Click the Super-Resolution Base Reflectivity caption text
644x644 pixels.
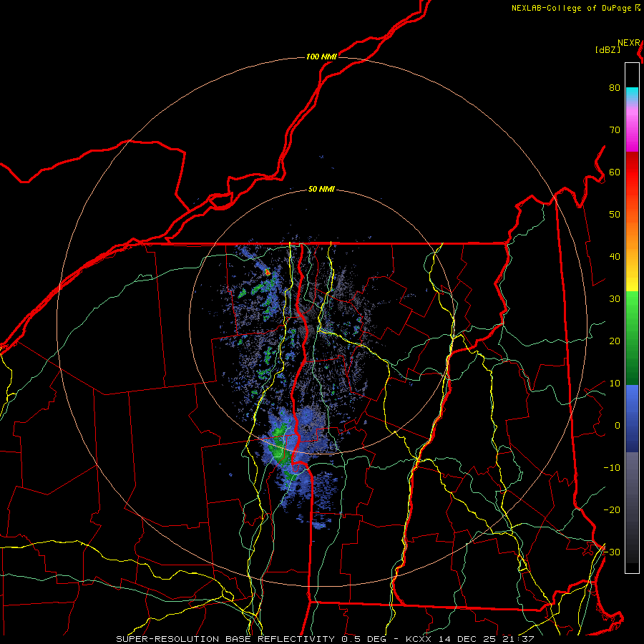click(225, 639)
